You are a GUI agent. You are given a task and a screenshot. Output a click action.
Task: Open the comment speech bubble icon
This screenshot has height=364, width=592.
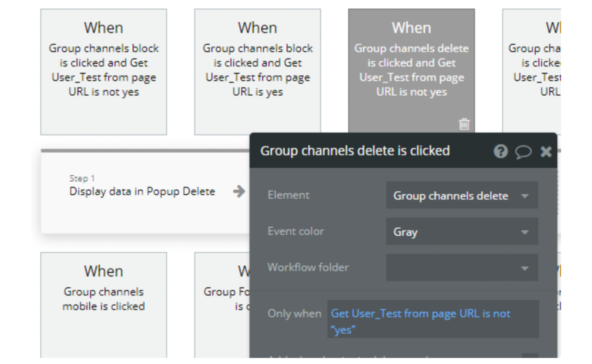[523, 152]
